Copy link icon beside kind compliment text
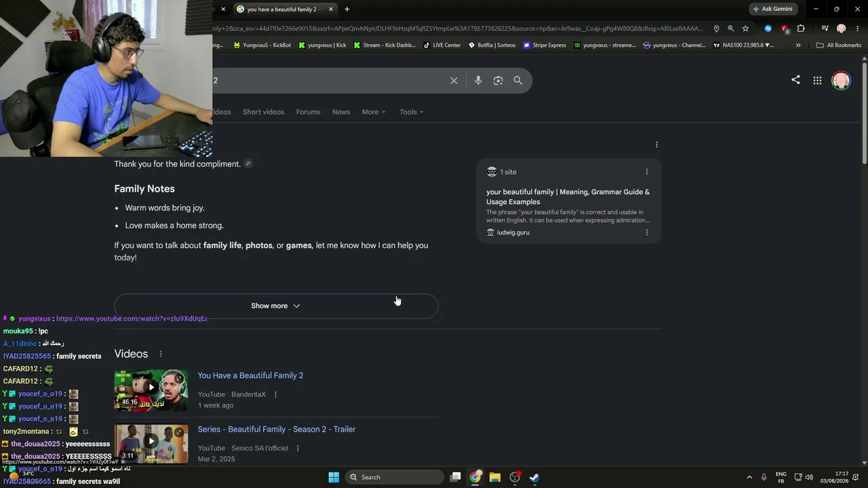The image size is (868, 488). click(x=248, y=164)
